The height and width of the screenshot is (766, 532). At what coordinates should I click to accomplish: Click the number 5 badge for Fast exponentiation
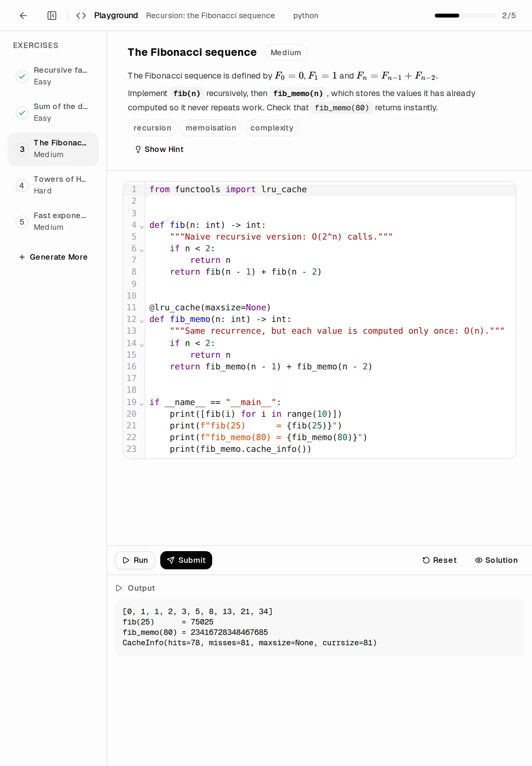(22, 222)
